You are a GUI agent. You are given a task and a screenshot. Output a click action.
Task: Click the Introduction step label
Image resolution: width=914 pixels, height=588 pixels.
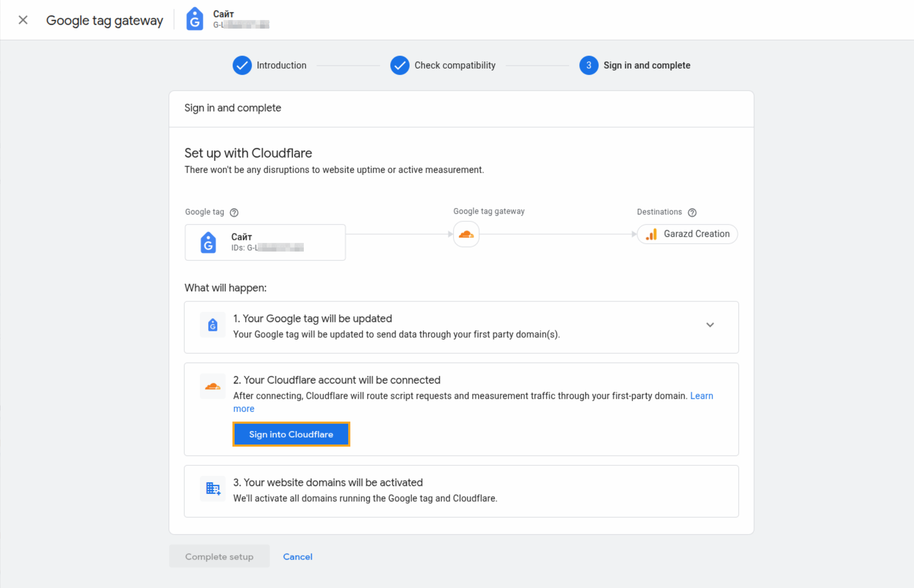coord(281,65)
